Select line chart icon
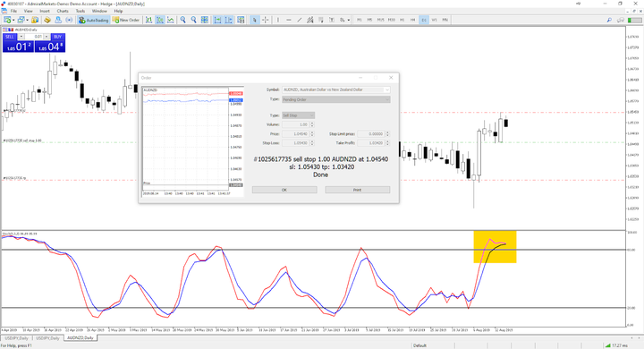 click(170, 20)
